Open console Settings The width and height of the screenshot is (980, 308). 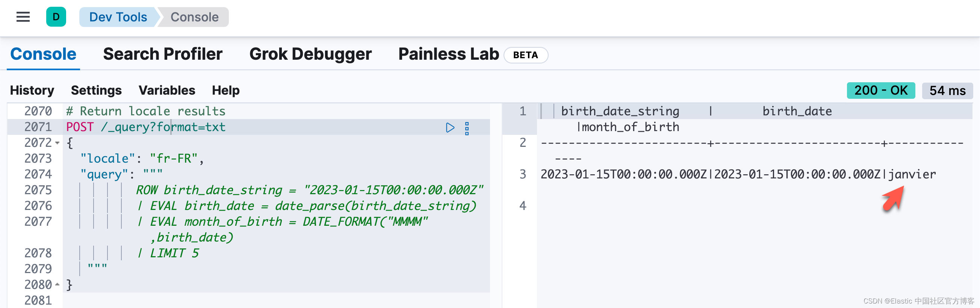point(96,90)
